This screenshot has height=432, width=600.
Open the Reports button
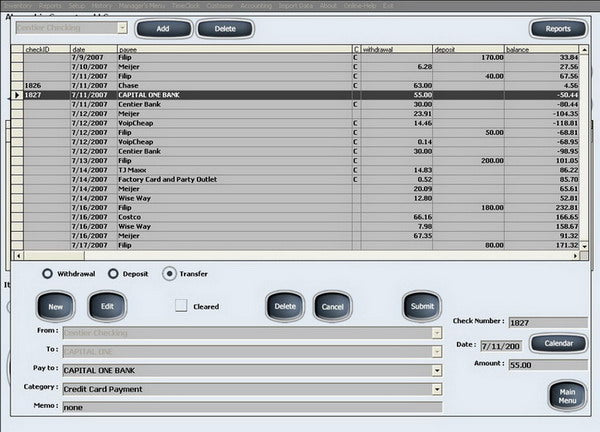coord(558,29)
